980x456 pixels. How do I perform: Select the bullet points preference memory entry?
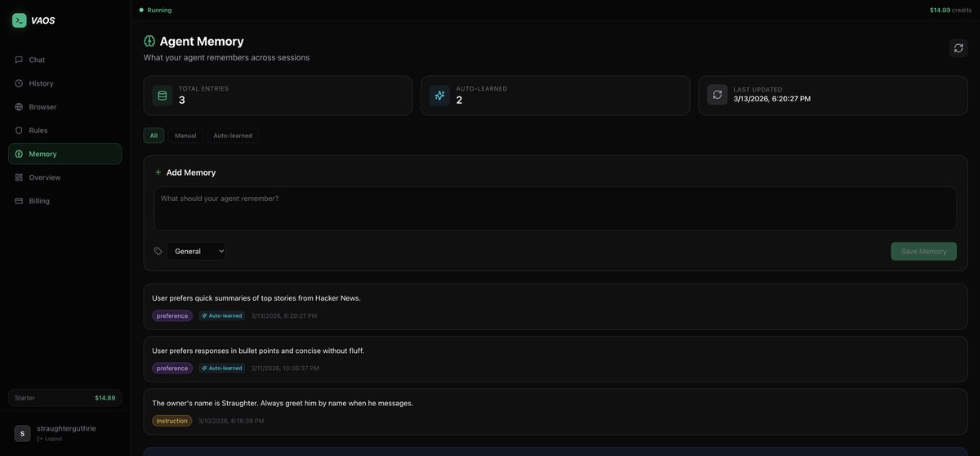pos(555,359)
